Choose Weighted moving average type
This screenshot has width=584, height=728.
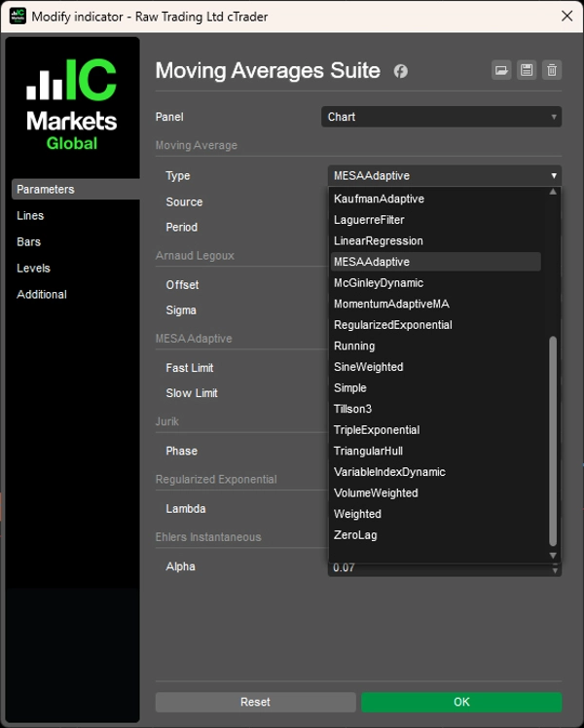(436, 514)
